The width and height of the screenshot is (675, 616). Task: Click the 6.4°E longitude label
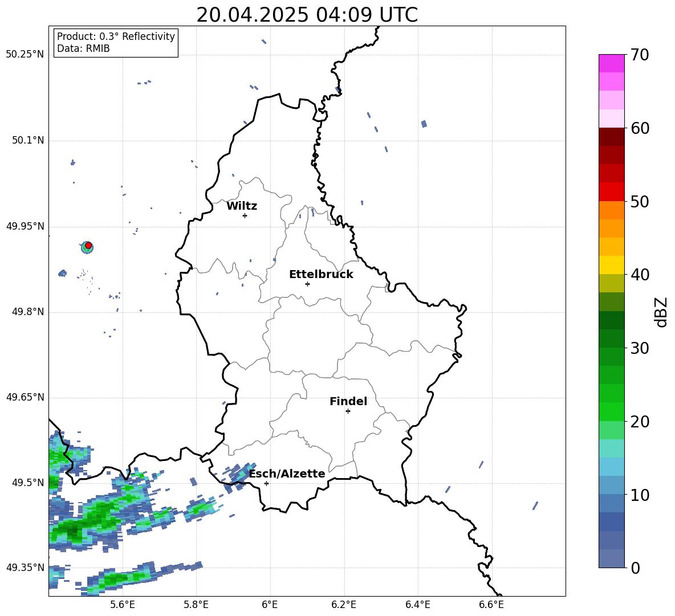pos(417,605)
